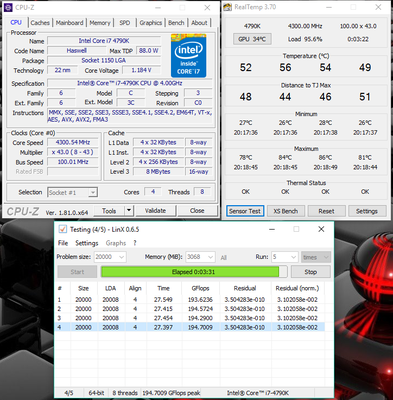Open the File menu in LinX
This screenshot has height=400, width=393.
(x=63, y=243)
